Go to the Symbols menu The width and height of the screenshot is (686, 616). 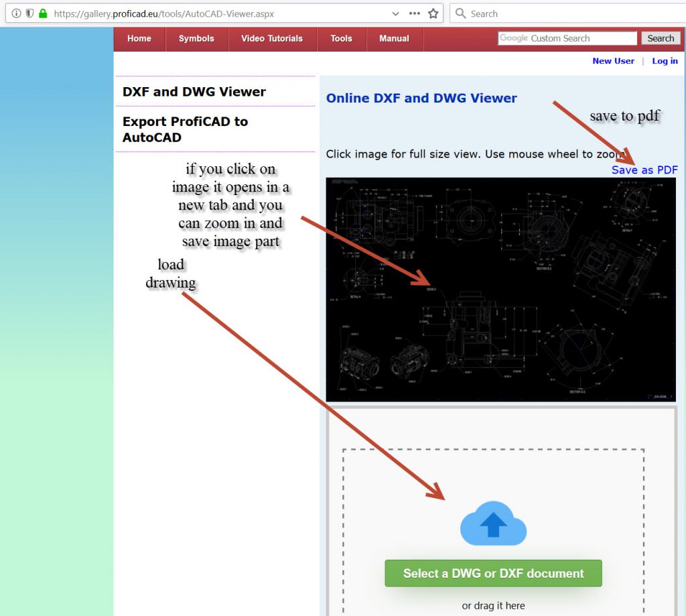(196, 38)
